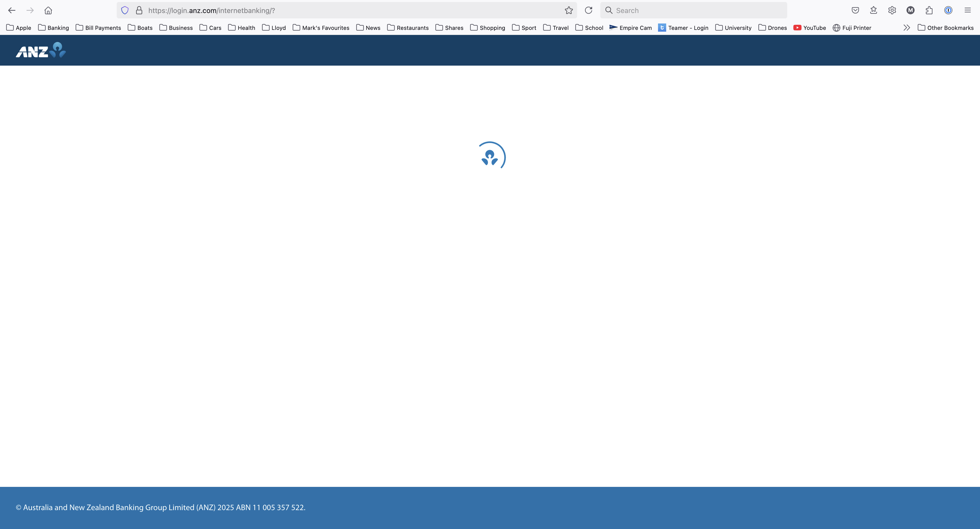The height and width of the screenshot is (529, 980).
Task: Open the bookmarks star tray icon
Action: click(x=874, y=10)
